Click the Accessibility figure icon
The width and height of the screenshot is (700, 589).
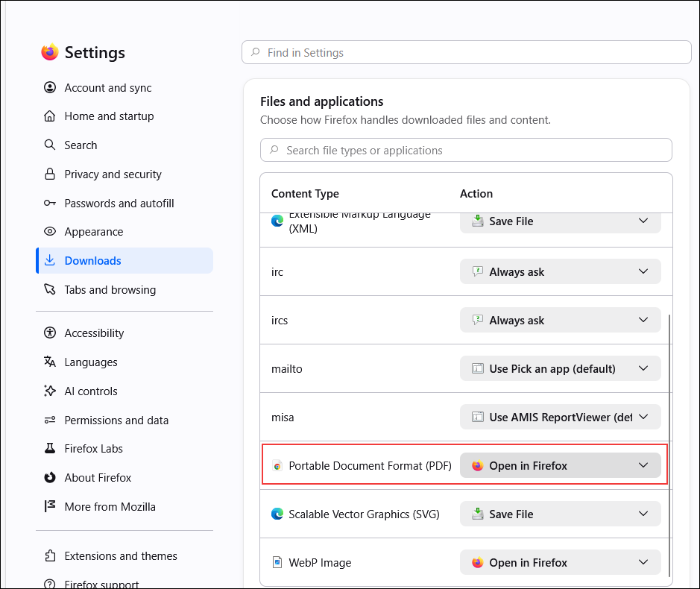[x=50, y=333]
